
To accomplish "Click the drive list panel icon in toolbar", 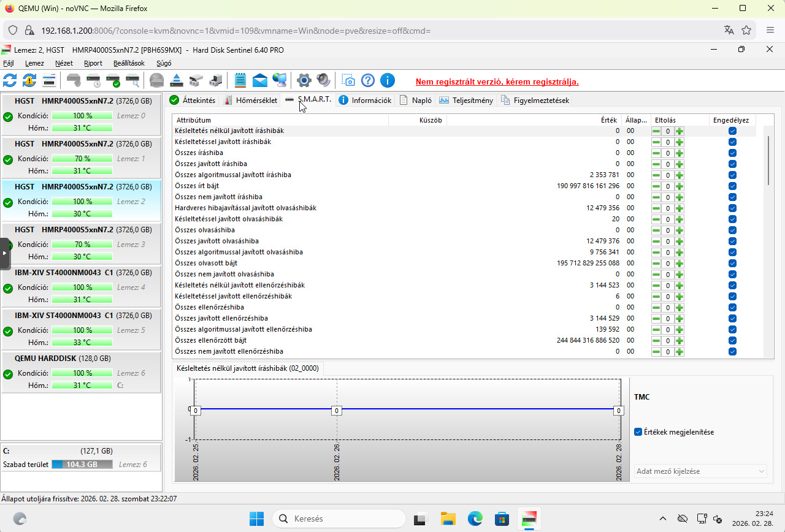I will (49, 80).
